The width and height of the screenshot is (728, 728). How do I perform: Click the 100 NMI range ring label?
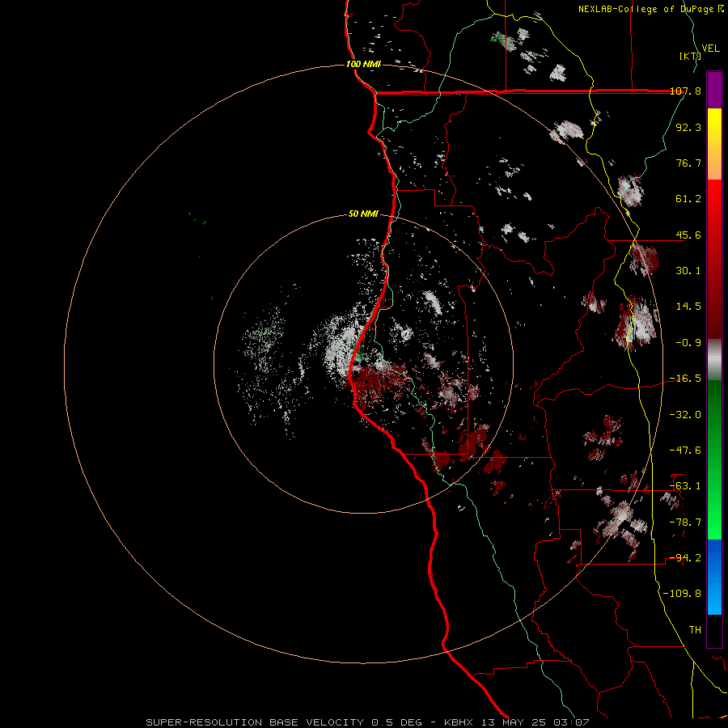pos(363,64)
